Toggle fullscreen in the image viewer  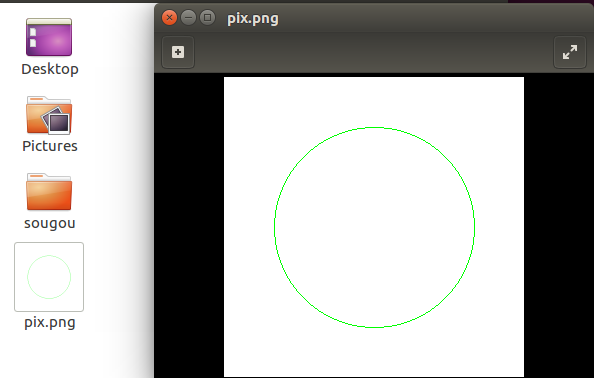click(x=570, y=52)
